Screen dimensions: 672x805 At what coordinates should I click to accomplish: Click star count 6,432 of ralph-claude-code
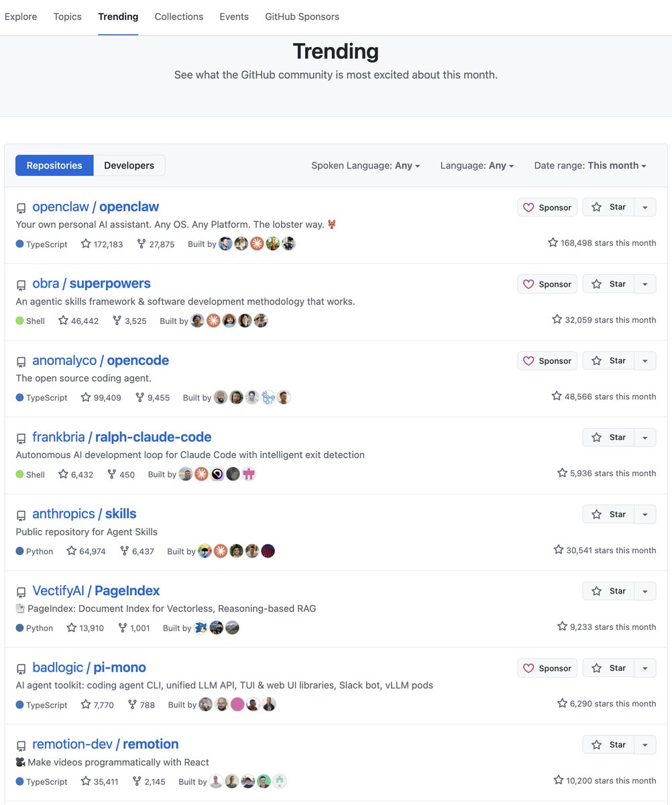[76, 474]
